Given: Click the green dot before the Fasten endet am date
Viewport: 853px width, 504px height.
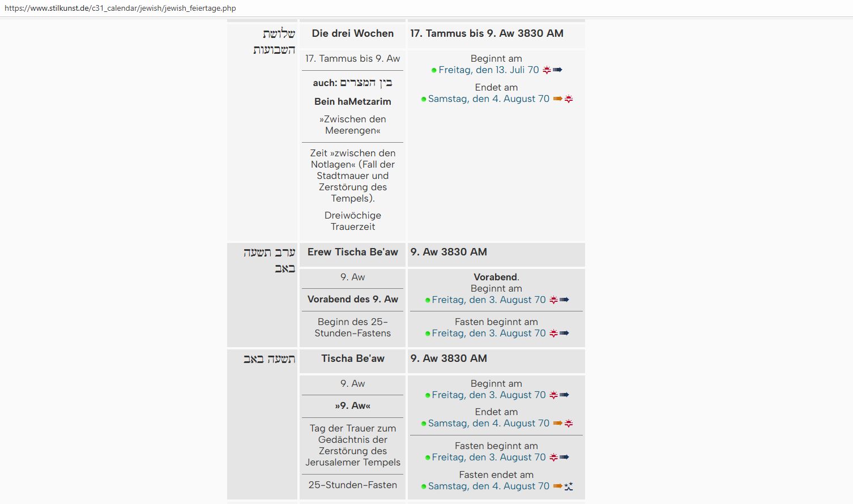Looking at the screenshot, I should click(x=424, y=487).
